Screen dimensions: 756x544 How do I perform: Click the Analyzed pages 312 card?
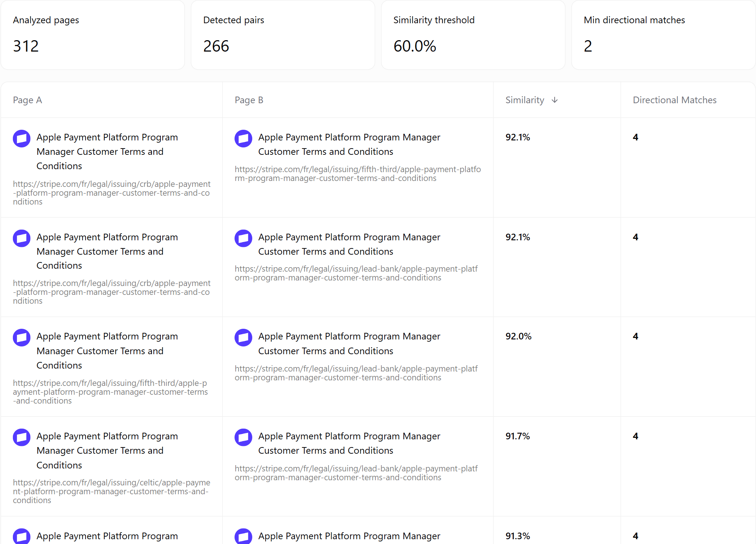[93, 35]
